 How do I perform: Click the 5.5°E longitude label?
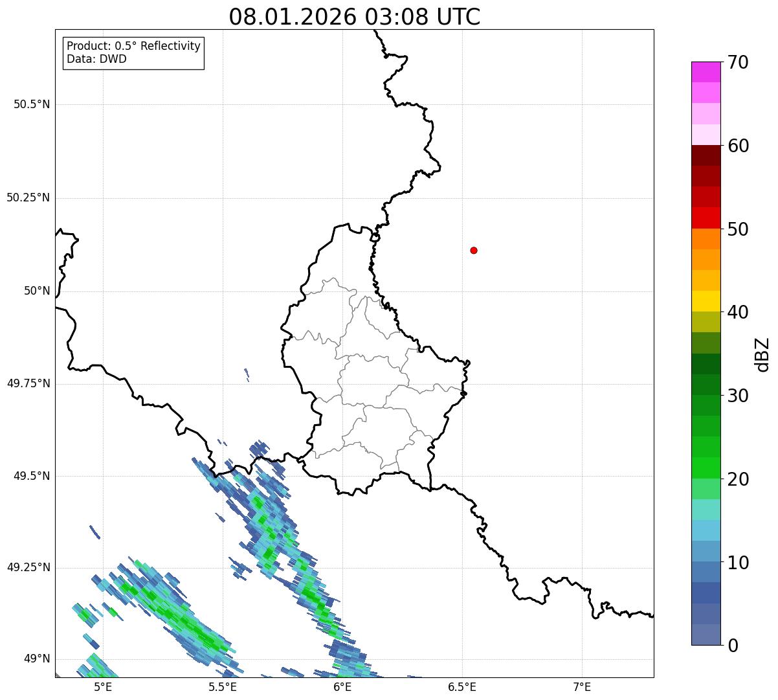223,687
